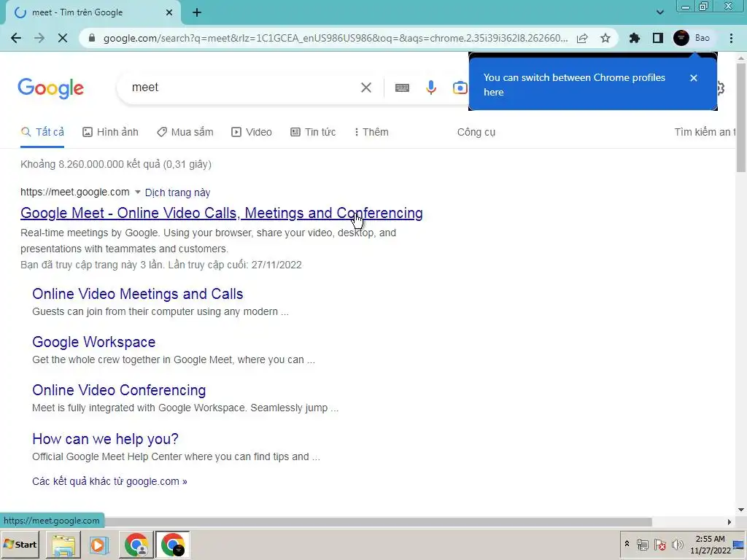Clear the search box with the X icon
Viewport: 747px width, 560px height.
pyautogui.click(x=366, y=87)
